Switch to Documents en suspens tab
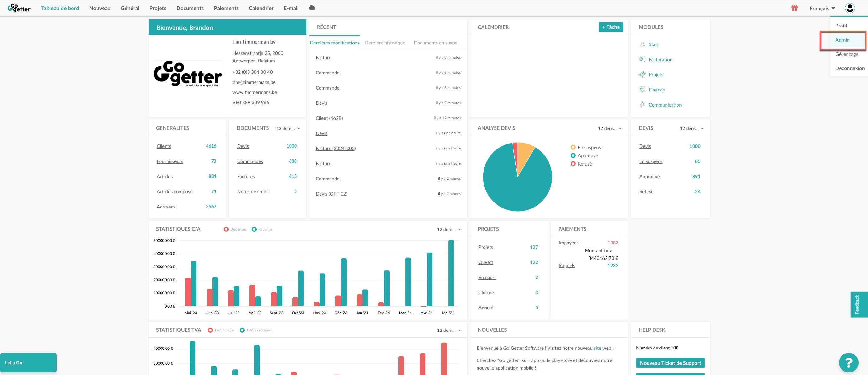868x375 pixels. 435,43
